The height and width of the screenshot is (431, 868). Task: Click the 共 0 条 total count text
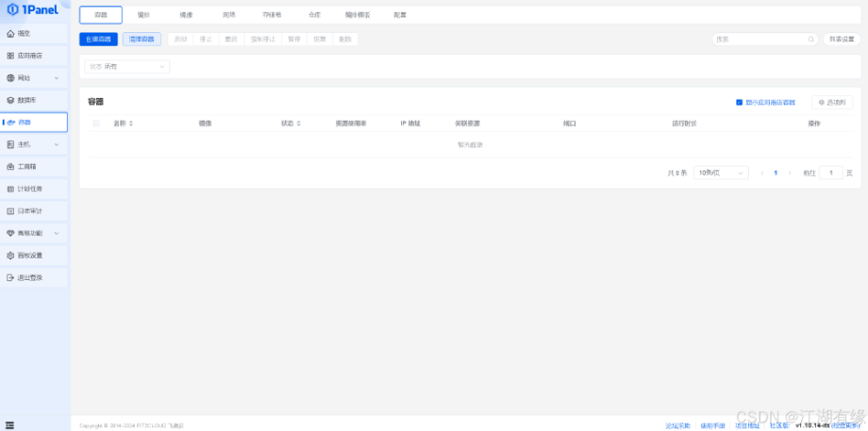coord(677,173)
